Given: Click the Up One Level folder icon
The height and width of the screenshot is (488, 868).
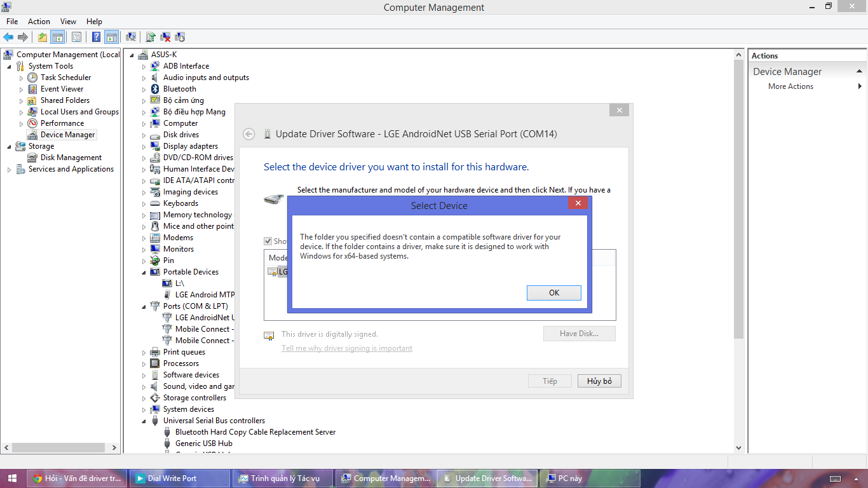Looking at the screenshot, I should click(42, 37).
